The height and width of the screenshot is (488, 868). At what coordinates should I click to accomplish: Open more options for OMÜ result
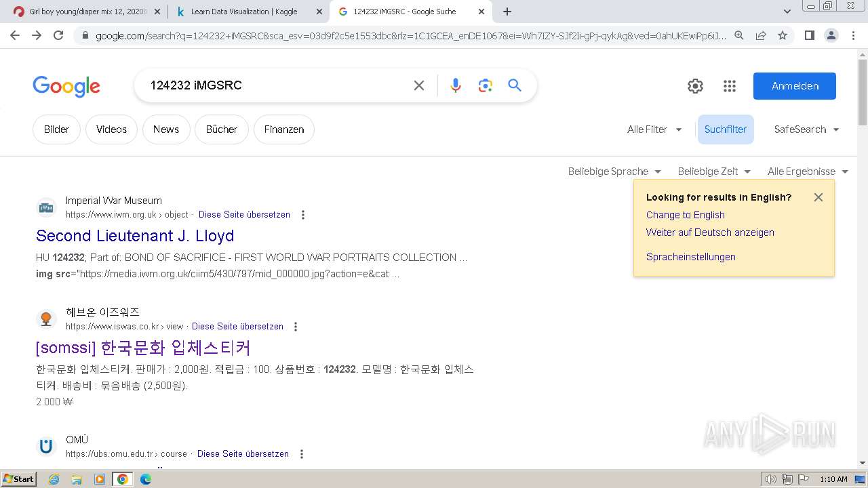click(302, 454)
